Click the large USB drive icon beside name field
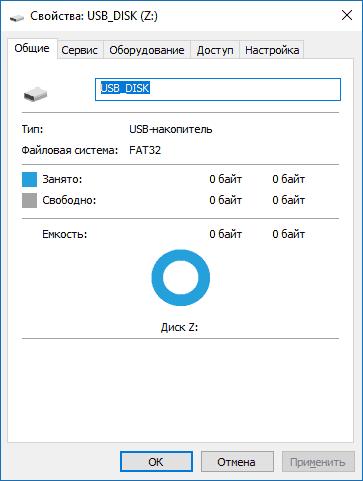Viewport: 363px width, 481px height. 36,94
